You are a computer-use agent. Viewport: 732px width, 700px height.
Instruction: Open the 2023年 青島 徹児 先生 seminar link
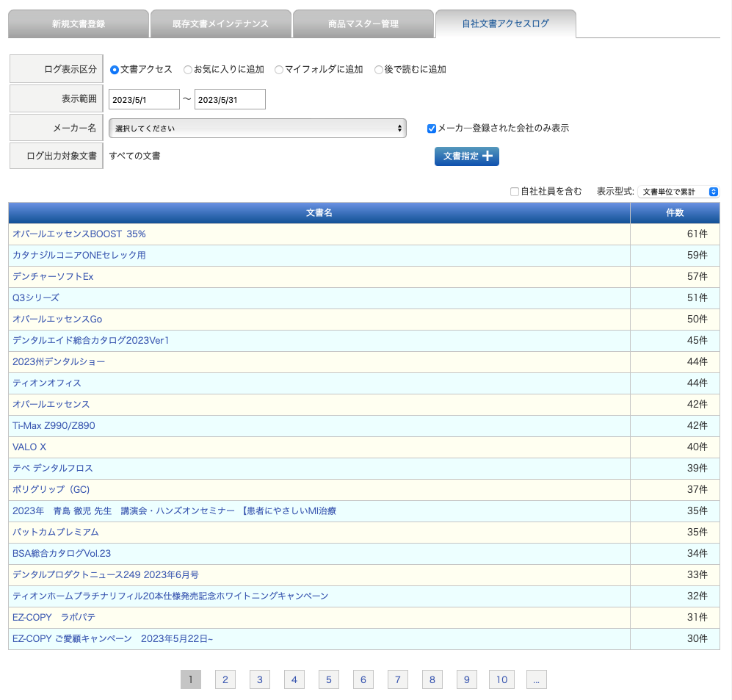click(174, 511)
